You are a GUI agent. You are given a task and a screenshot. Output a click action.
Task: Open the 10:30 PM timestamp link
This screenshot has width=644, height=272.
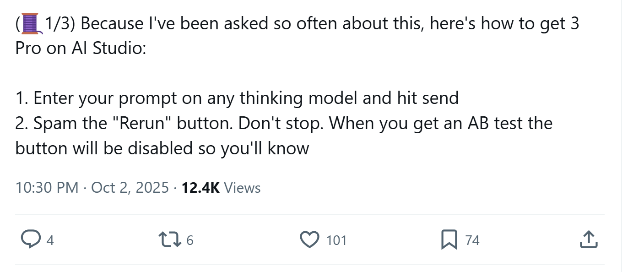[x=47, y=188]
